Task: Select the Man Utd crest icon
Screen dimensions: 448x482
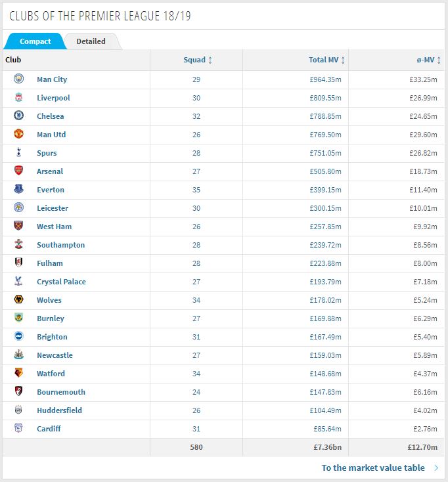Action: 19,134
